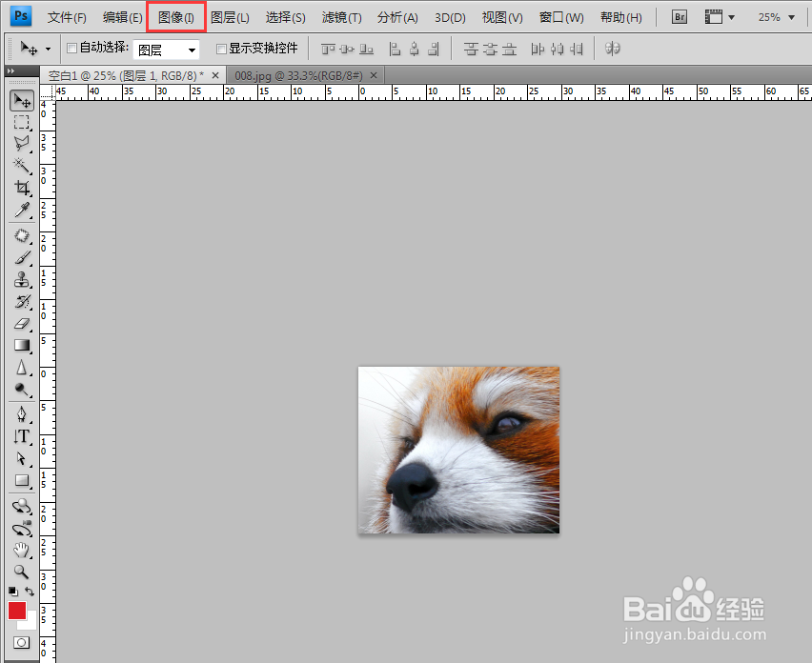Swap foreground and background colors
The image size is (812, 663).
tap(30, 591)
